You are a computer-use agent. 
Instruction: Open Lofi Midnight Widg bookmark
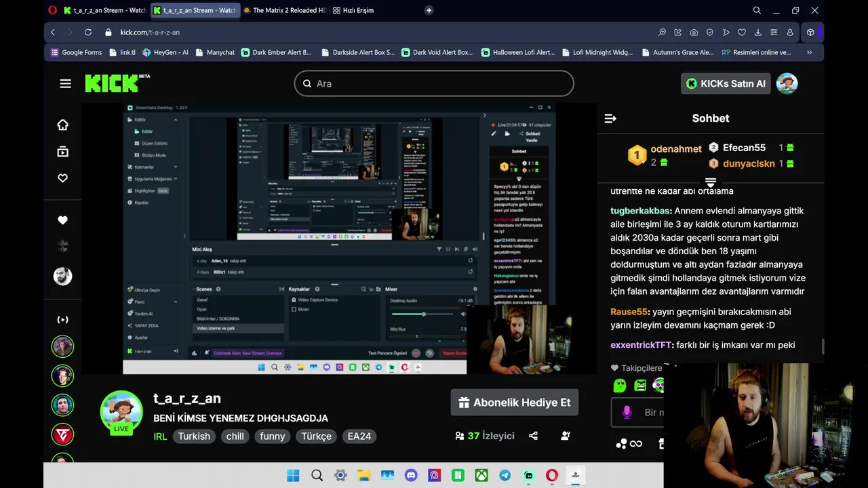coord(597,52)
